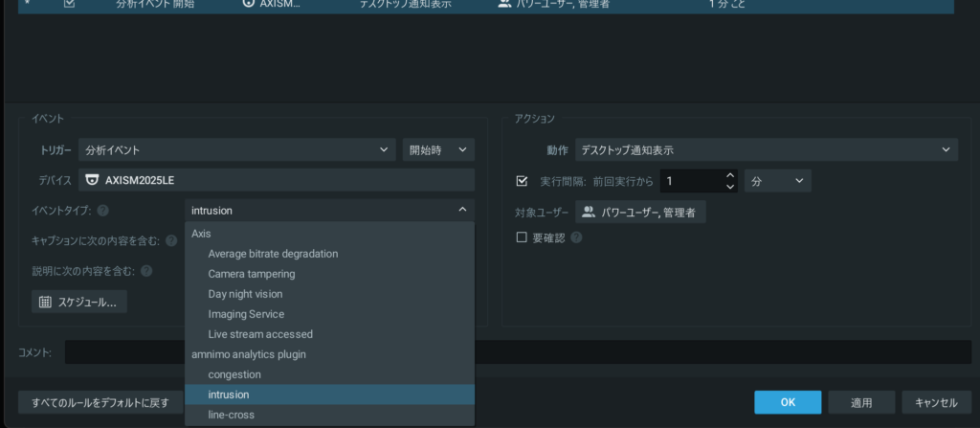Screen dimensions: 980x428
Task: Click the camera icon in the rule list row
Action: click(x=249, y=4)
